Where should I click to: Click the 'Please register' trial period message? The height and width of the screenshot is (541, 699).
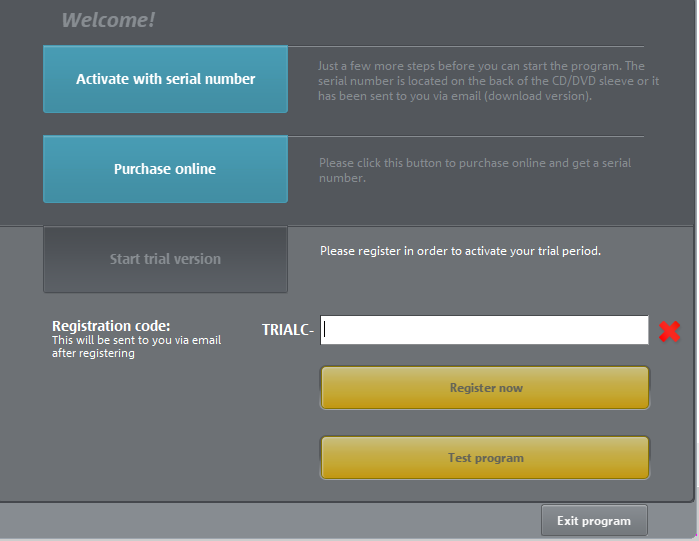(x=460, y=251)
